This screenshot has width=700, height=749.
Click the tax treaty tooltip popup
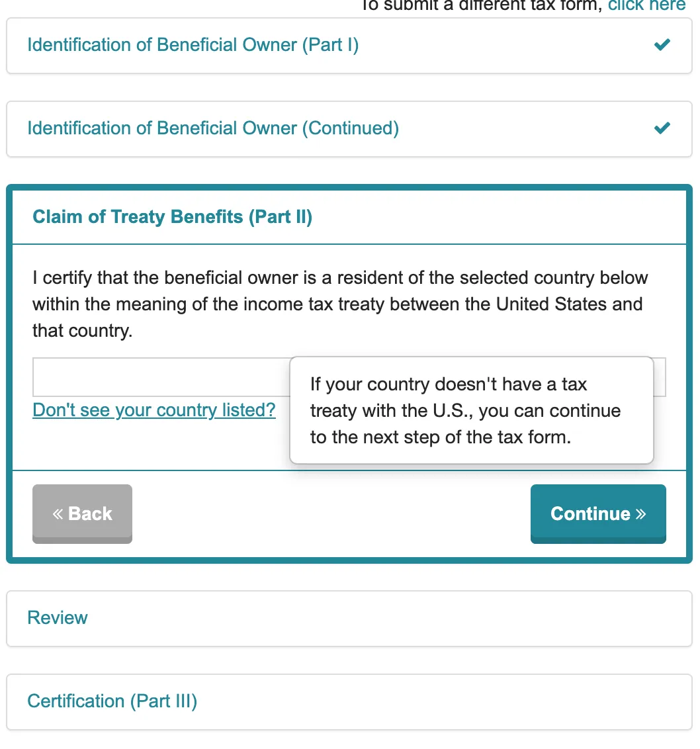(471, 410)
